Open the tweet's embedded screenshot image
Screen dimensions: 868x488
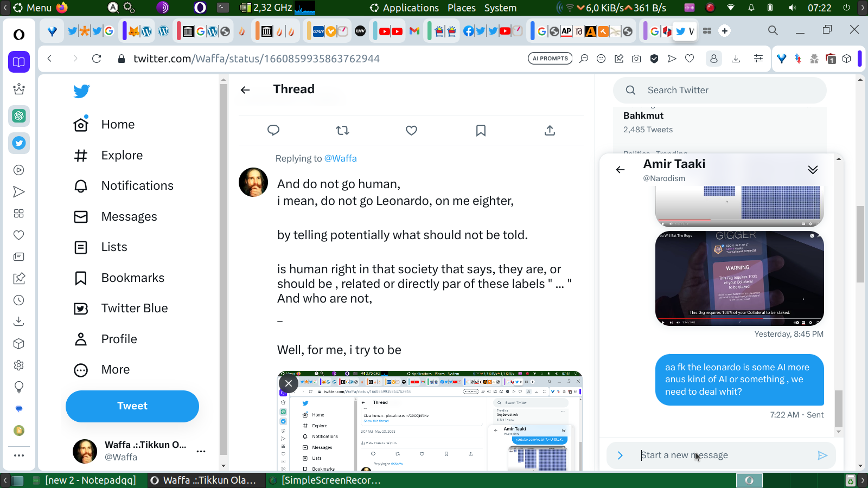pyautogui.click(x=430, y=421)
